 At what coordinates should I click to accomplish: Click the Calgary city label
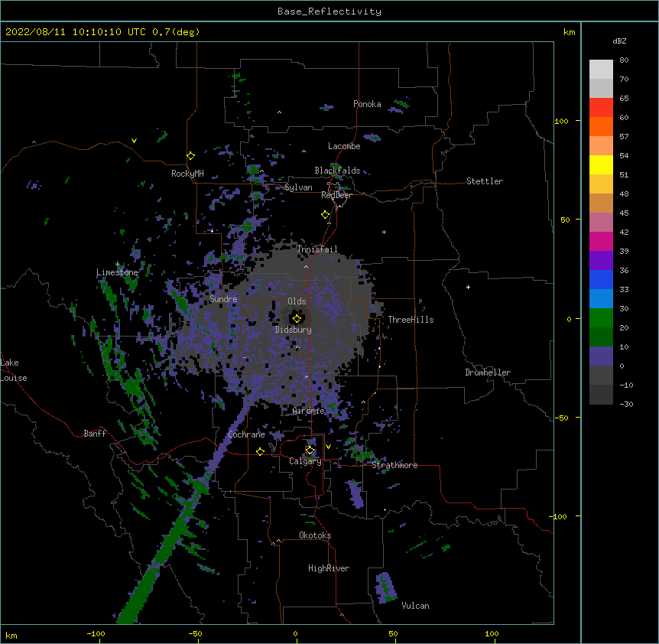306,461
